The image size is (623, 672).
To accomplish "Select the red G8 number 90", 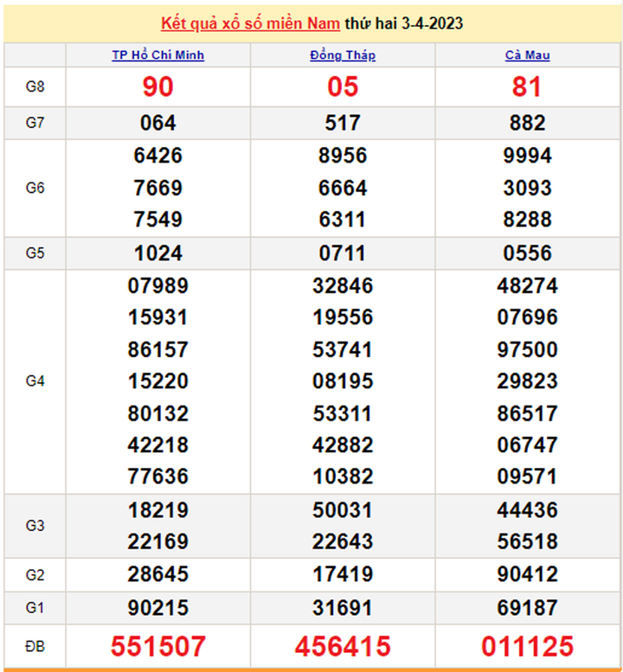I will (157, 86).
